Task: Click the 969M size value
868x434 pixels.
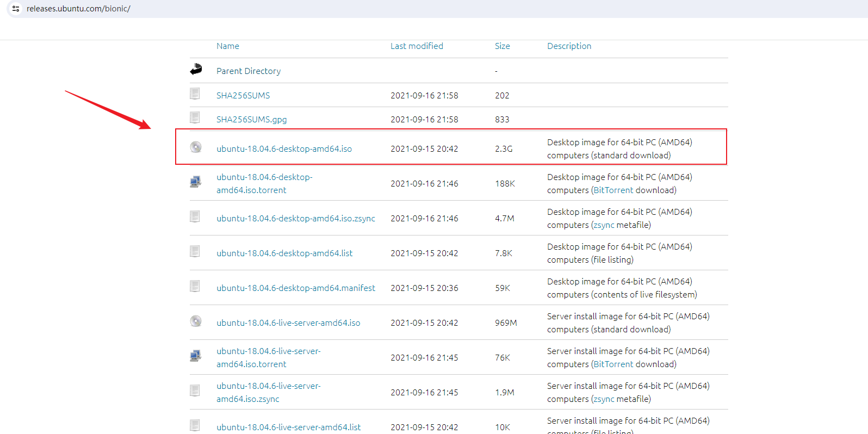Action: pos(506,323)
